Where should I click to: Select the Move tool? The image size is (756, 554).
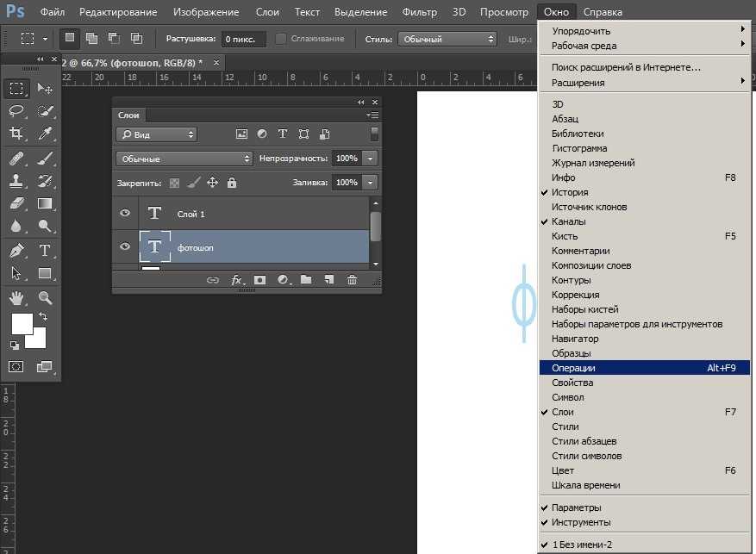(x=46, y=88)
